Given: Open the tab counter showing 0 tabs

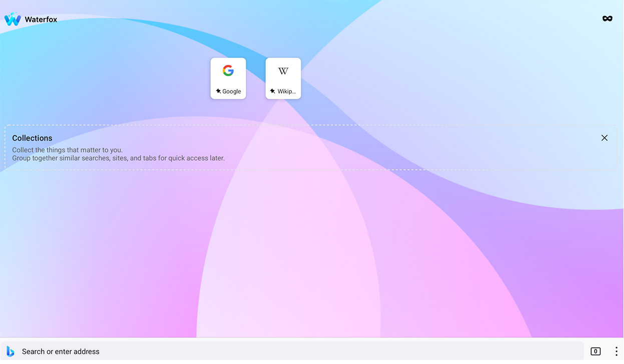Looking at the screenshot, I should click(x=595, y=351).
